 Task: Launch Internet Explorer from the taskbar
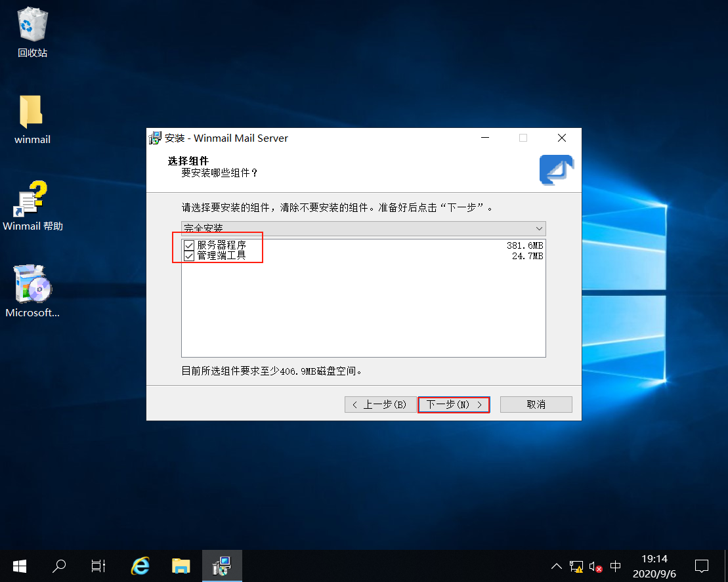[140, 566]
